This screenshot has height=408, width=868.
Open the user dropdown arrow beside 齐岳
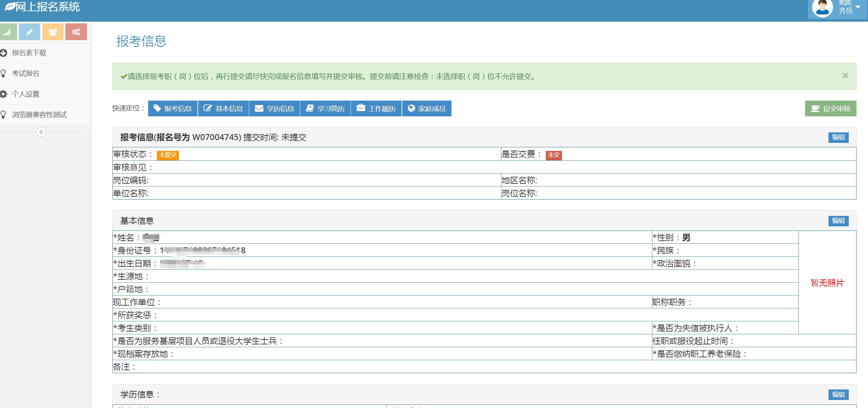(x=858, y=7)
